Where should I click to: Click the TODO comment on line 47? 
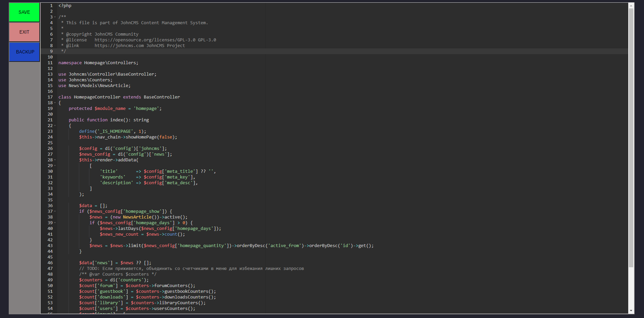[191, 269]
